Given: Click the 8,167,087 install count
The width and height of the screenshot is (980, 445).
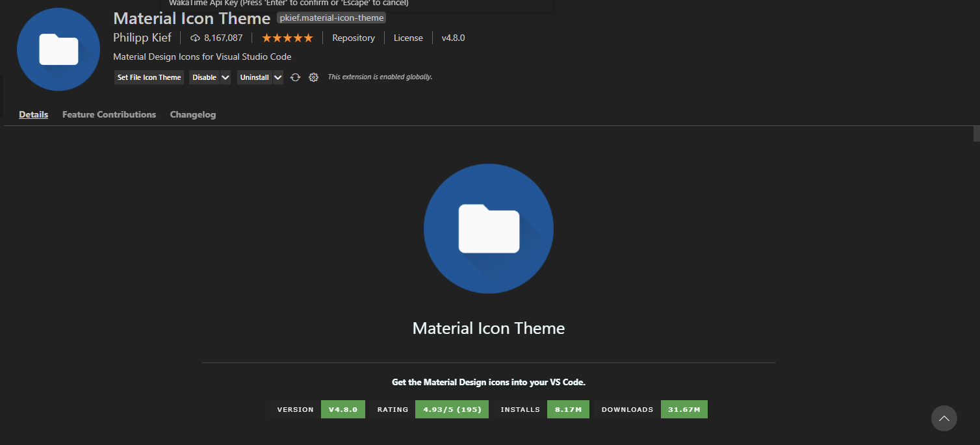Looking at the screenshot, I should click(x=223, y=38).
